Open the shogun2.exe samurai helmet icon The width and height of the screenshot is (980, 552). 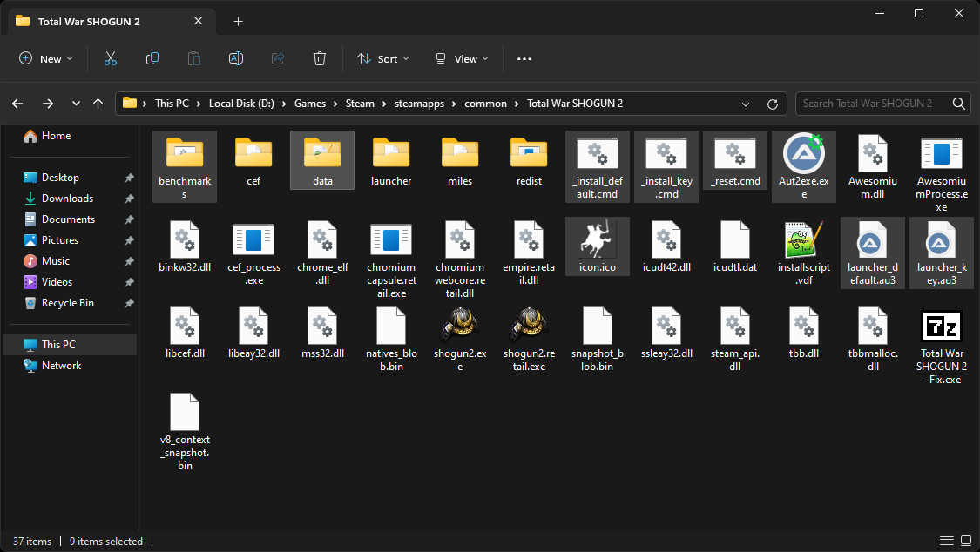[x=460, y=326]
